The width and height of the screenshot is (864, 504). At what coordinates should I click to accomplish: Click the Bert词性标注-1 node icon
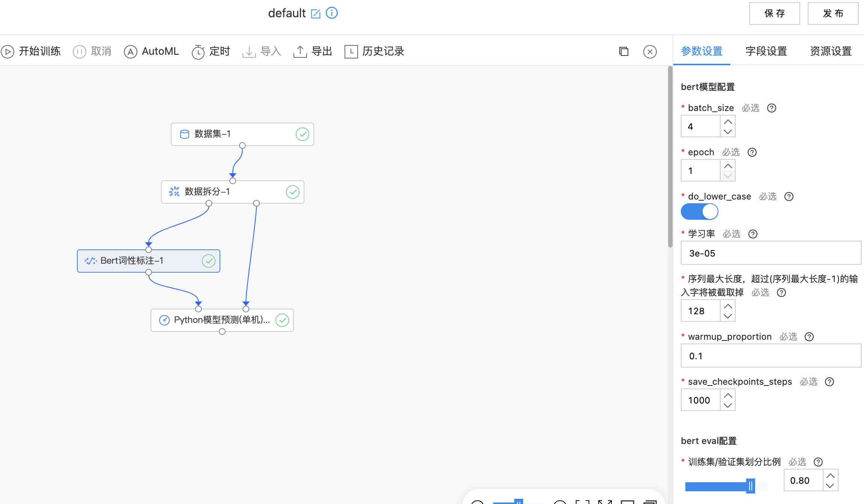[x=90, y=261]
